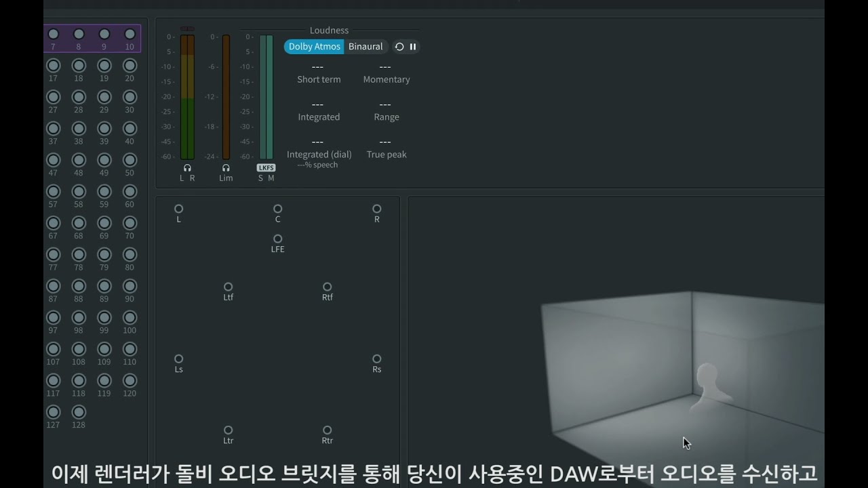Select Dolby Atmos loudness mode
This screenshot has height=488, width=868.
click(315, 47)
